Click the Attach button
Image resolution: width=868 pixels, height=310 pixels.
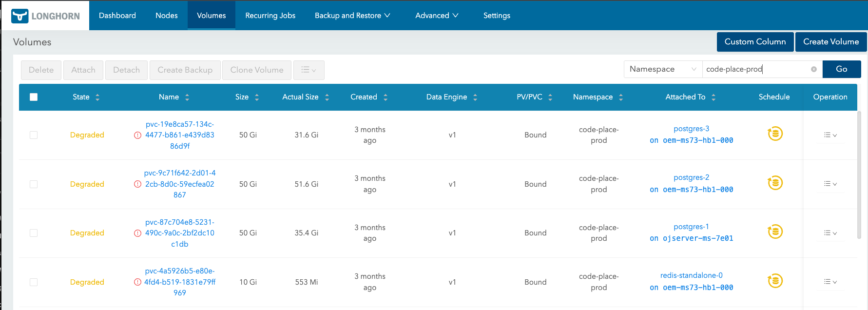pos(83,70)
